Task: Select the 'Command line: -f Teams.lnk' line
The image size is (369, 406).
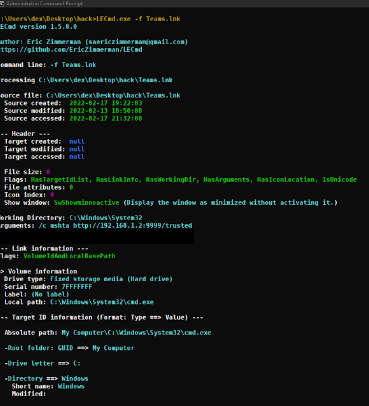Action: pos(48,65)
